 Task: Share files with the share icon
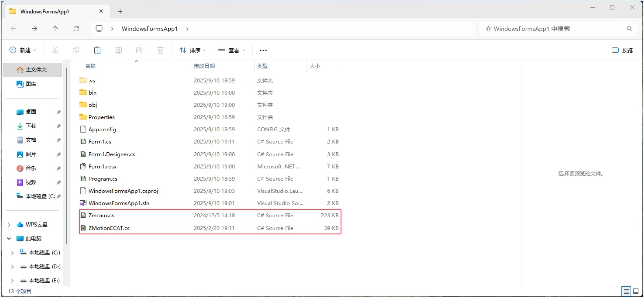139,50
